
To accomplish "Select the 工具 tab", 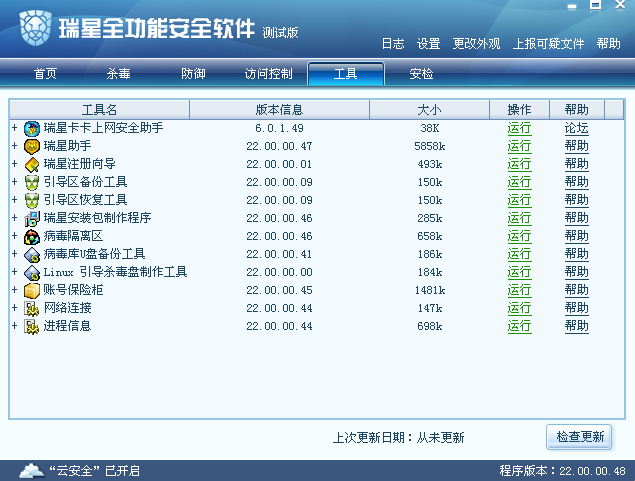I will point(346,74).
